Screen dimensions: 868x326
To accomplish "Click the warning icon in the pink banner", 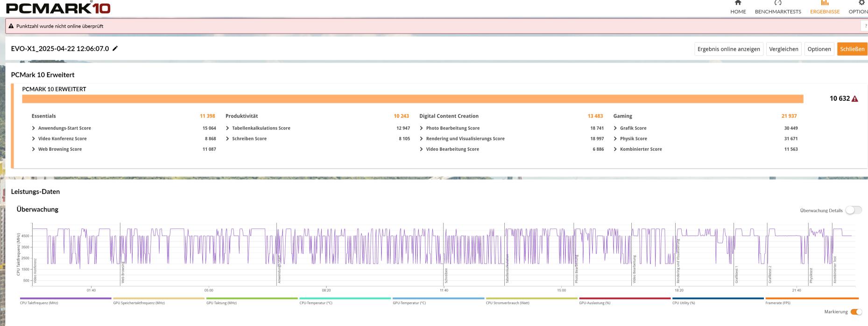I will (x=11, y=26).
